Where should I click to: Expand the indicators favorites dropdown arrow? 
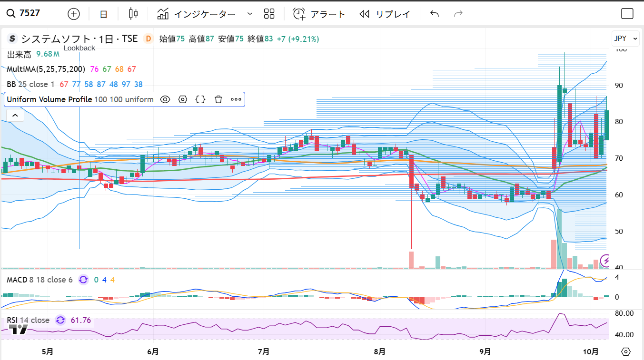pyautogui.click(x=250, y=14)
